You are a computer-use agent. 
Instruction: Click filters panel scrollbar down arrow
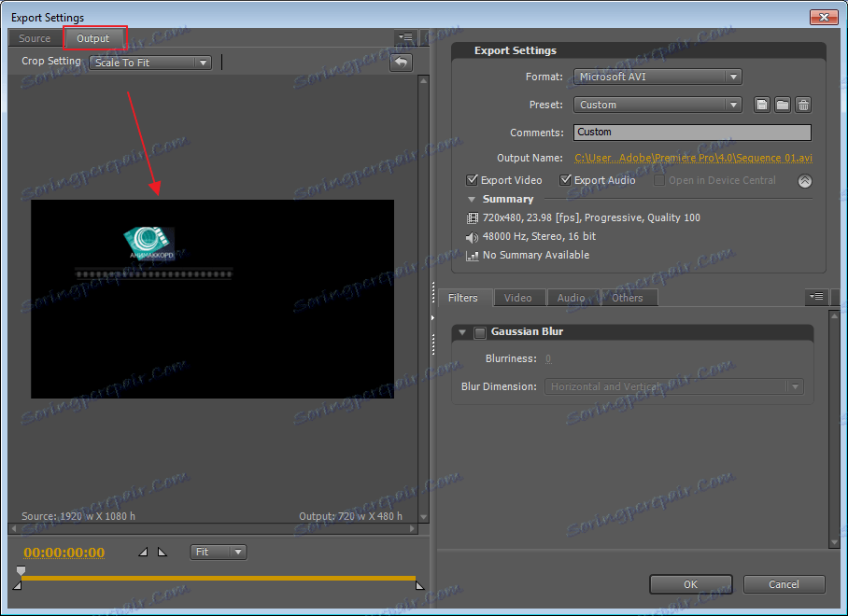point(834,542)
